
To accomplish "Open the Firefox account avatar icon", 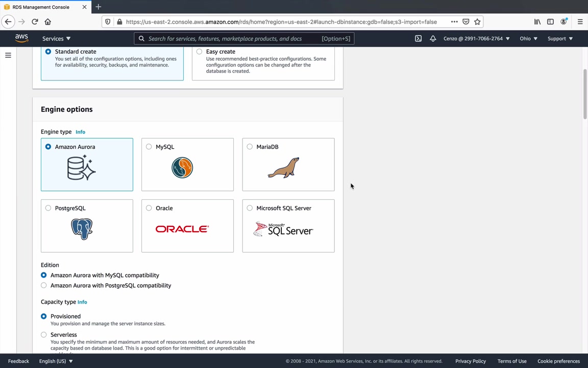I will click(563, 21).
